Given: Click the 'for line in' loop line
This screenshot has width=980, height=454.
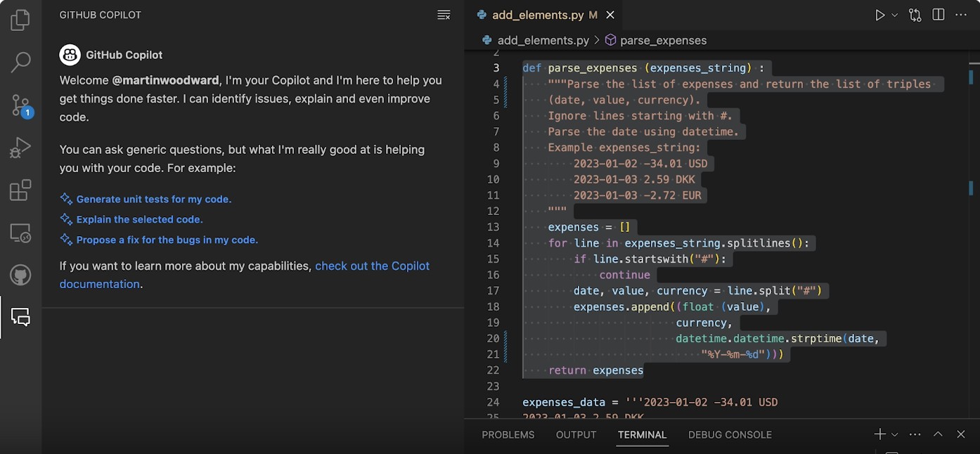Looking at the screenshot, I should coord(679,243).
